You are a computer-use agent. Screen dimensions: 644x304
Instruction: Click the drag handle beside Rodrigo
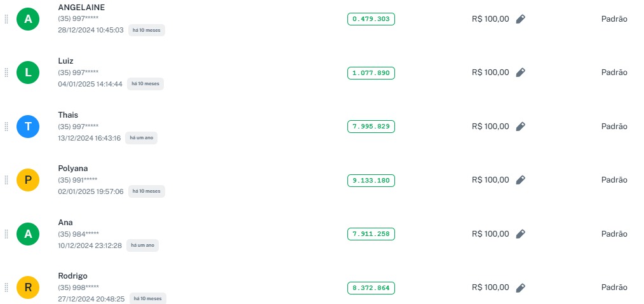[x=6, y=287]
